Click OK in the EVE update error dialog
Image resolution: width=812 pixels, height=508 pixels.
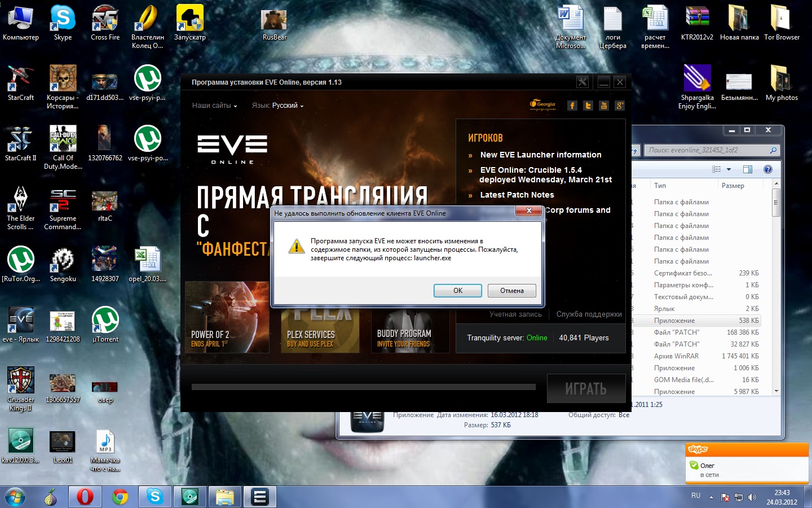click(457, 291)
